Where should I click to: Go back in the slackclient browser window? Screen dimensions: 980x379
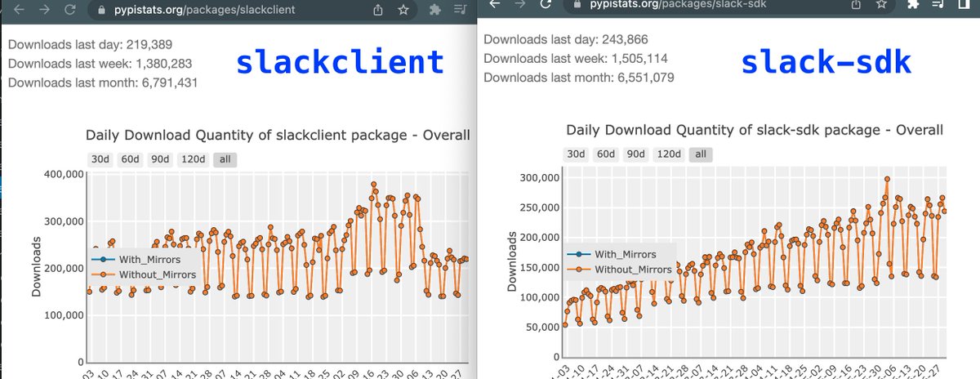18,11
